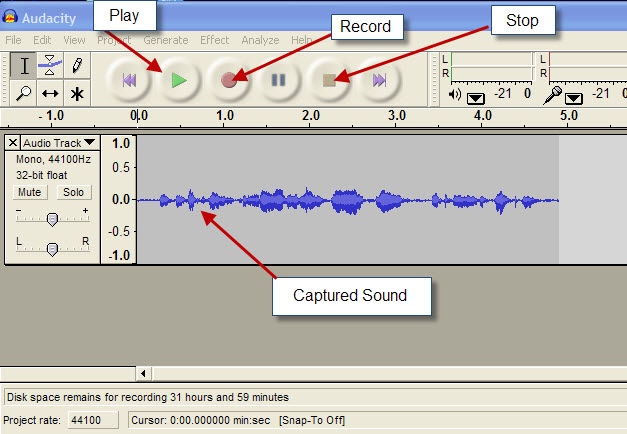
Task: Click the horizontal scrollbar left arrow
Action: pos(143,374)
